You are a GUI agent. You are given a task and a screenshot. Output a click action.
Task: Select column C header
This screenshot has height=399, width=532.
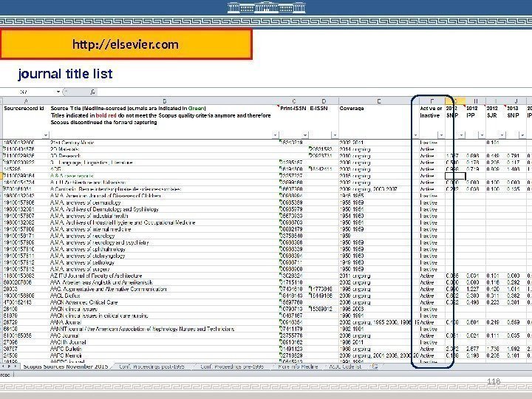[294, 100]
